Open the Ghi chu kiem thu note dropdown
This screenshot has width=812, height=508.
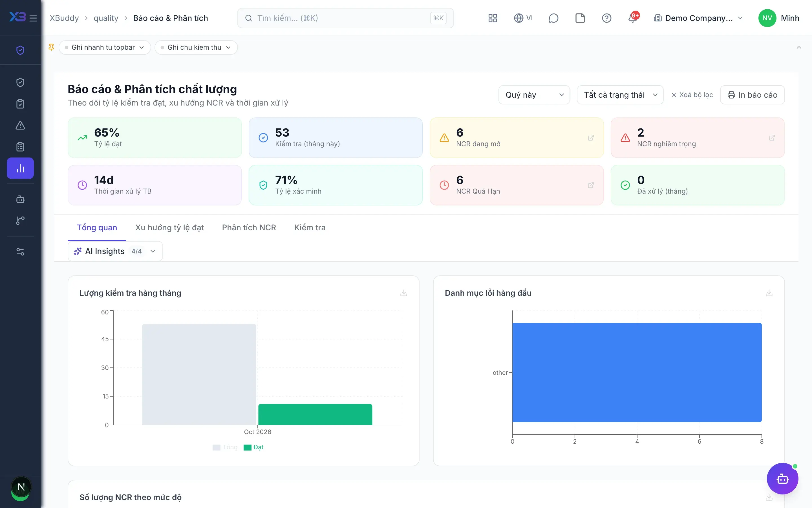(x=196, y=47)
